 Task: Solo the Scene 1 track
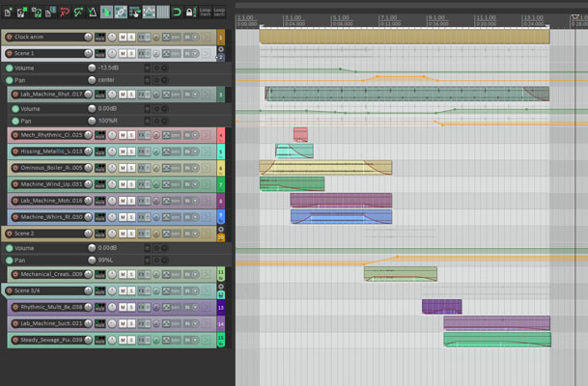131,54
